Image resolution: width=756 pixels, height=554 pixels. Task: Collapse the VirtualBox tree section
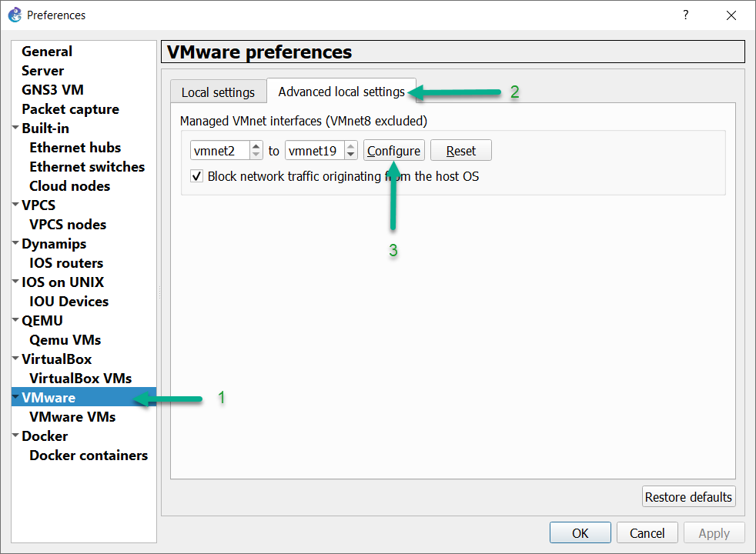(15, 359)
